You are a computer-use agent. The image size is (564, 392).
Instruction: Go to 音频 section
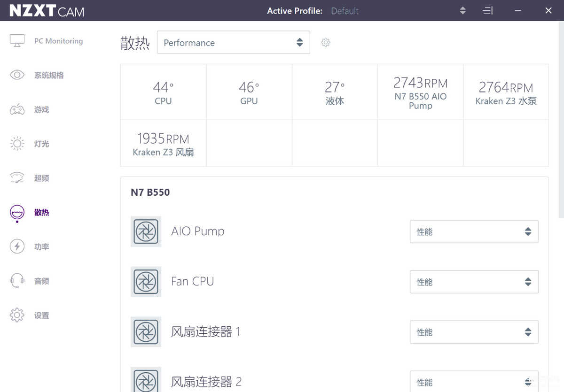tap(41, 281)
